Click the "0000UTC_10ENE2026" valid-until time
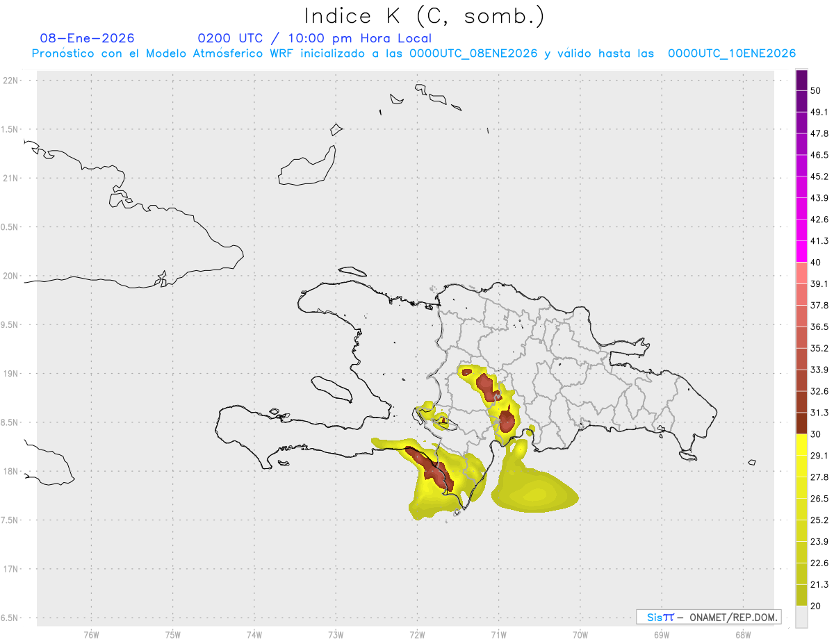Image resolution: width=834 pixels, height=644 pixels. (732, 53)
